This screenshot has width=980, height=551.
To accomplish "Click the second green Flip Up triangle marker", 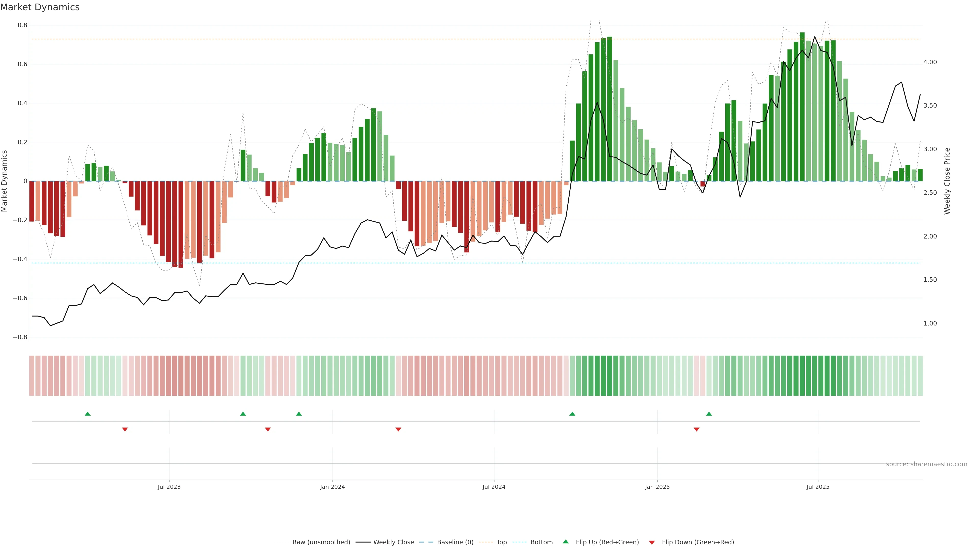I will click(x=243, y=414).
